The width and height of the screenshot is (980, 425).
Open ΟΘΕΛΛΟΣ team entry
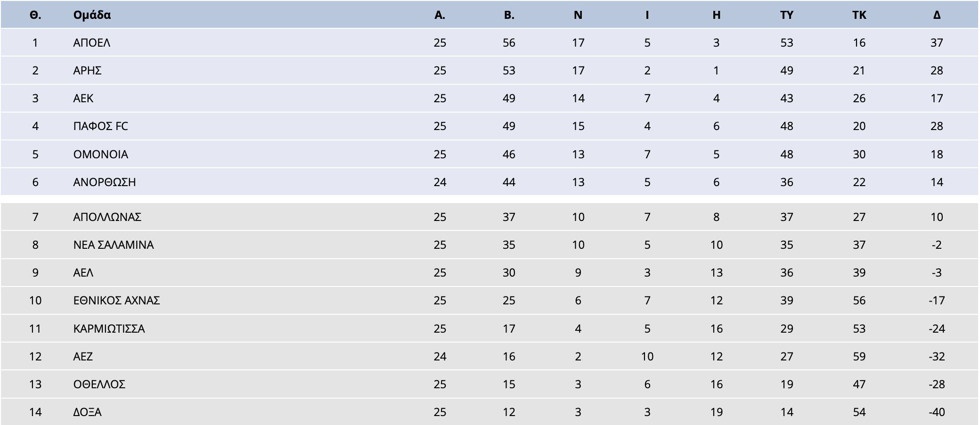coord(99,384)
